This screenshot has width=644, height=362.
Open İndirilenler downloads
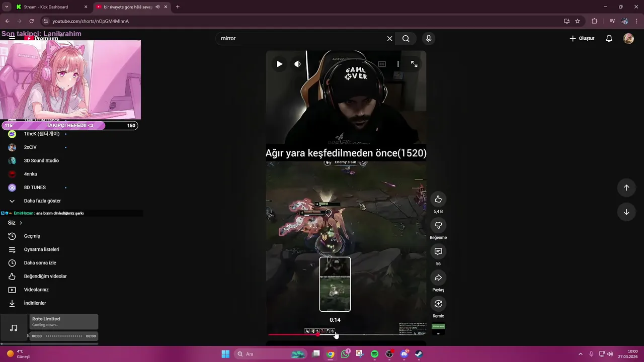tap(35, 303)
